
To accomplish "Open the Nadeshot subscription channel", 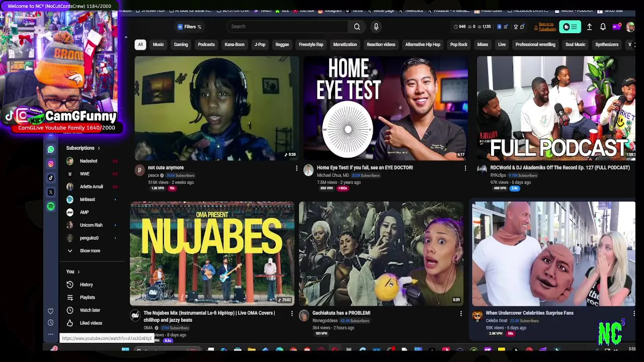I will click(89, 161).
